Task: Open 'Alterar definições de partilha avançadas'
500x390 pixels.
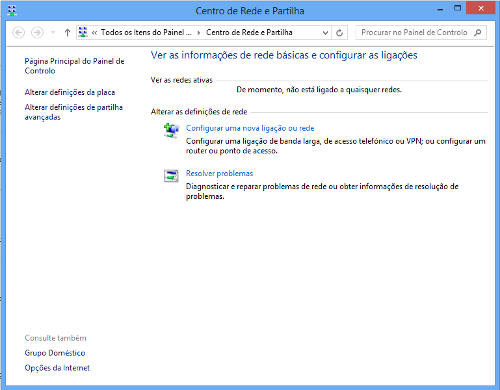Action: pyautogui.click(x=74, y=112)
